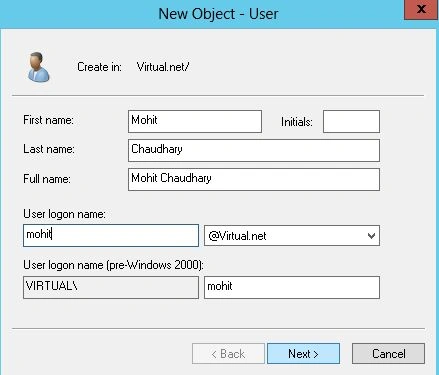Click the user avatar icon
The width and height of the screenshot is (439, 375).
[x=39, y=67]
